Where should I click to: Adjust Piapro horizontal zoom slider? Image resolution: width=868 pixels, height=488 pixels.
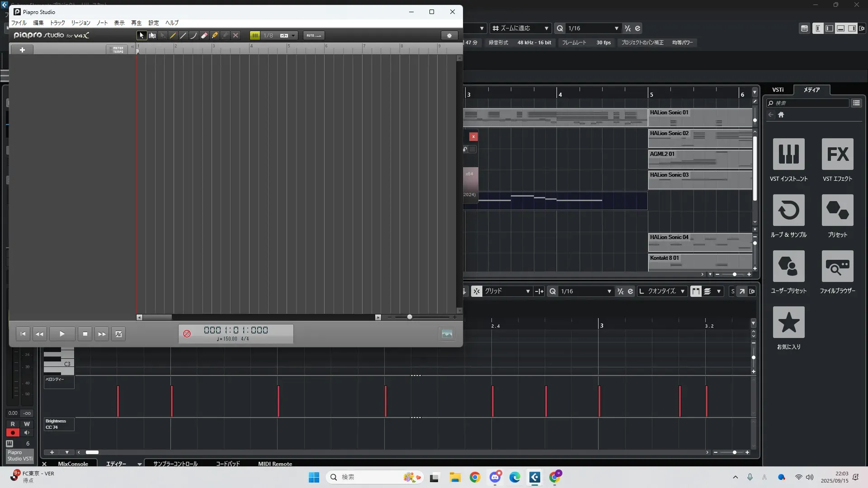click(410, 317)
